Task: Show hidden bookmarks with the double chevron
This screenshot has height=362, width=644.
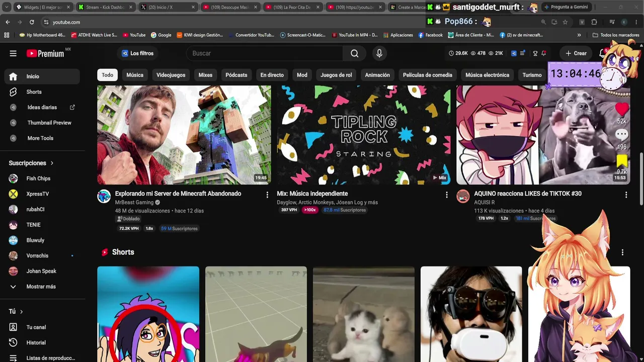Action: (579, 35)
